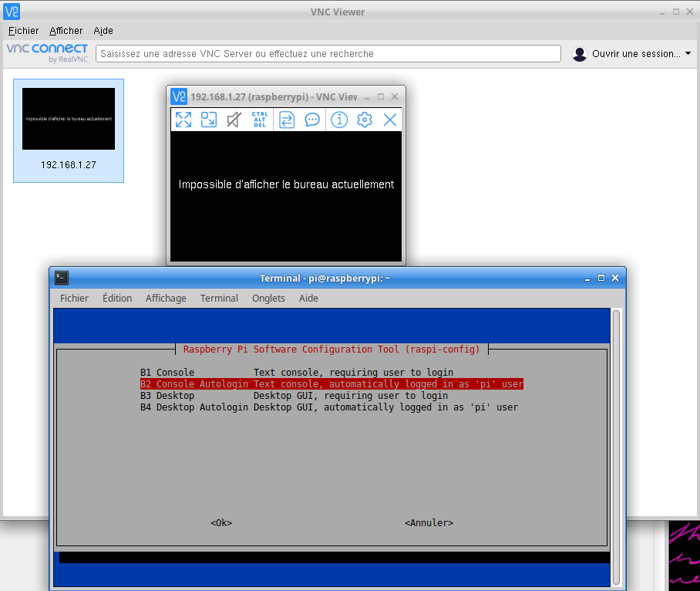Click the VNC Connect by RealVNC logo
The height and width of the screenshot is (591, 700).
(x=47, y=52)
